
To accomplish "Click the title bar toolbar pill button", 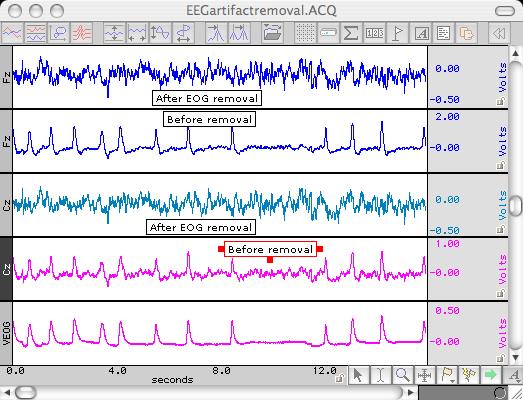I will 505,11.
